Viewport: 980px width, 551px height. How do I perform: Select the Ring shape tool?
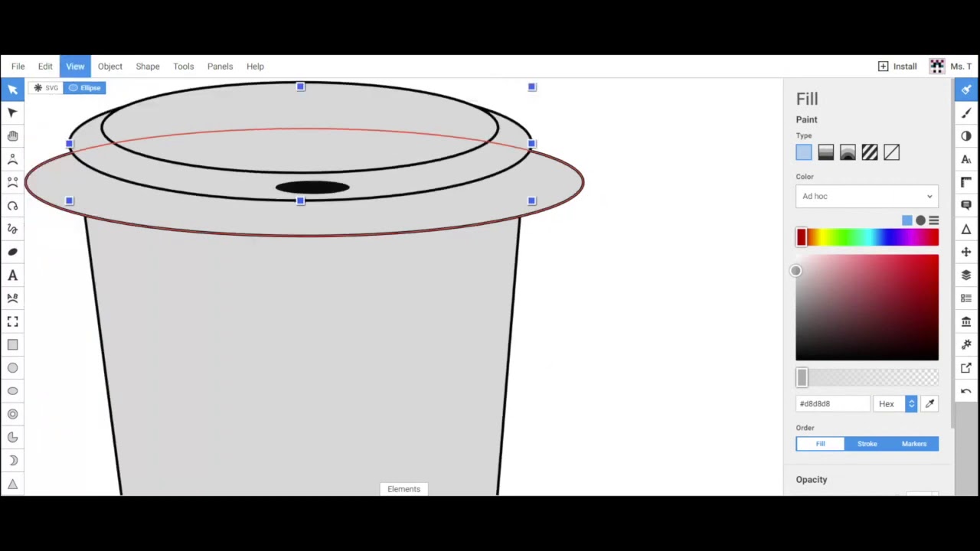[x=12, y=414]
